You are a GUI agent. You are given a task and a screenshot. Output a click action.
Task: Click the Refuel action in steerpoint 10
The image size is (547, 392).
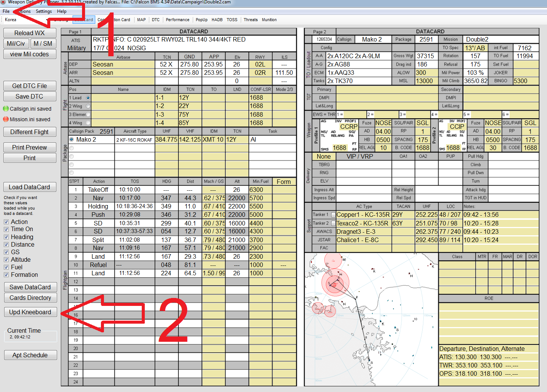tap(98, 265)
